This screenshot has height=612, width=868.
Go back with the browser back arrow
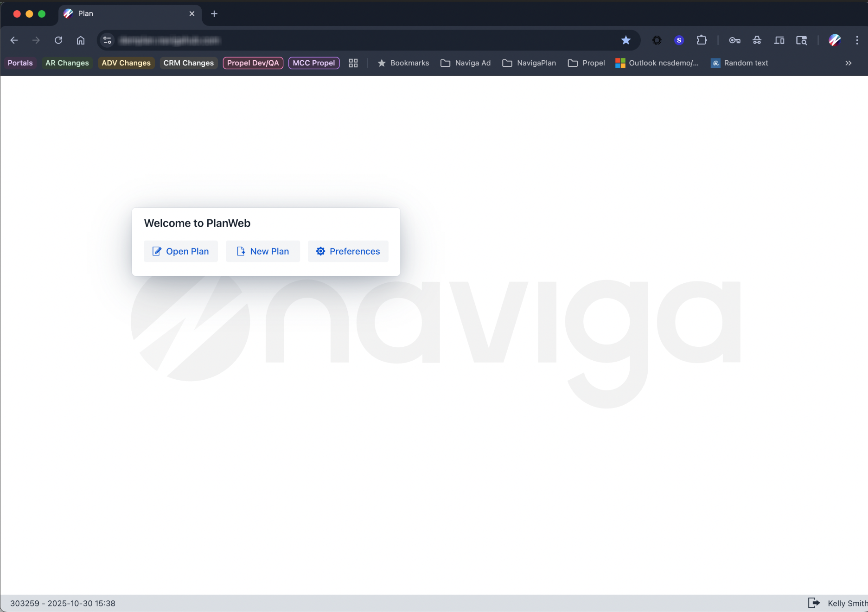(x=14, y=40)
